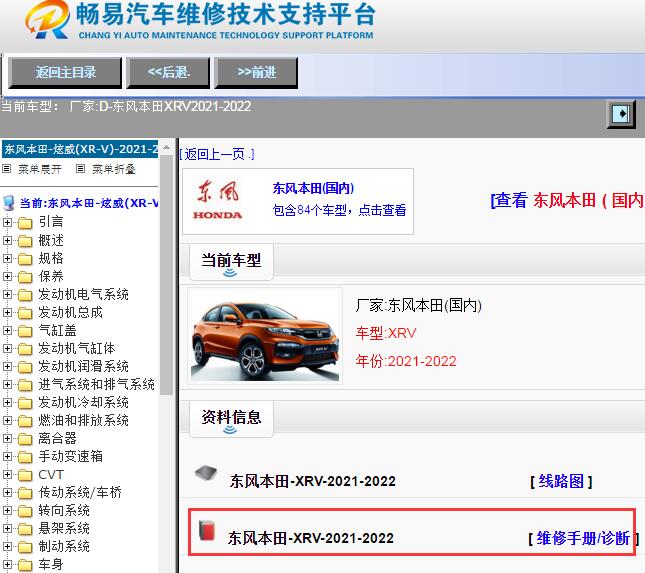The width and height of the screenshot is (645, 573).
Task: Click the wifi-like icon under 资料信息
Action: click(x=230, y=429)
